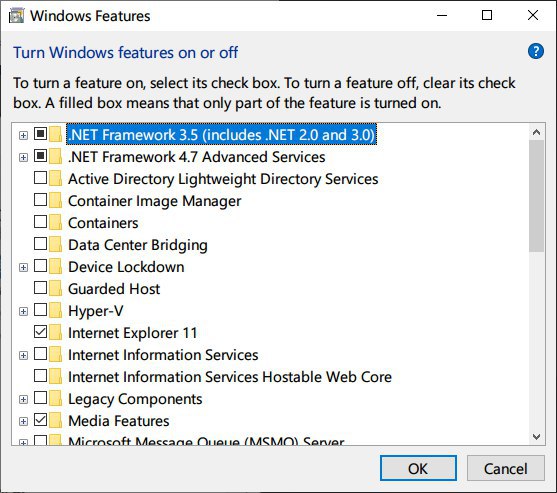This screenshot has height=493, width=557.
Task: Select the Active Directory Lightweight Directory Services item
Action: pos(223,179)
